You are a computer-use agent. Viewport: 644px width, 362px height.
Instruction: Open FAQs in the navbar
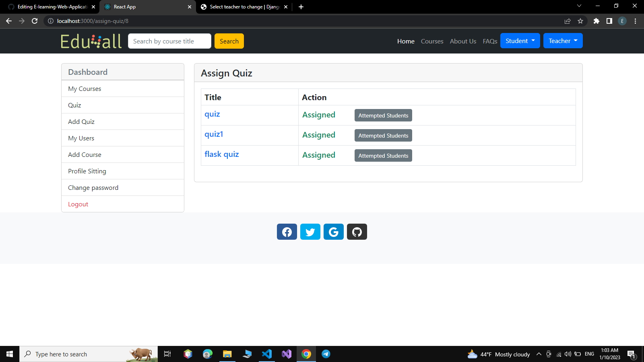point(490,41)
